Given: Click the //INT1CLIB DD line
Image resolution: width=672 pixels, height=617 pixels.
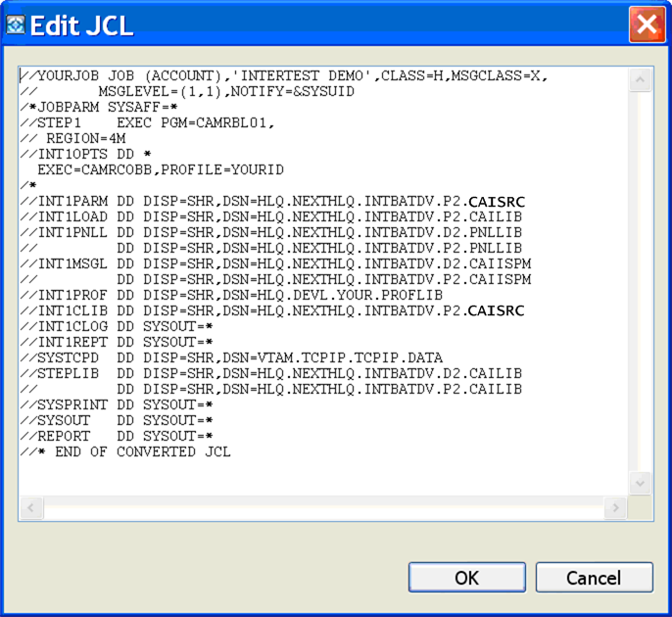Looking at the screenshot, I should click(x=272, y=310).
